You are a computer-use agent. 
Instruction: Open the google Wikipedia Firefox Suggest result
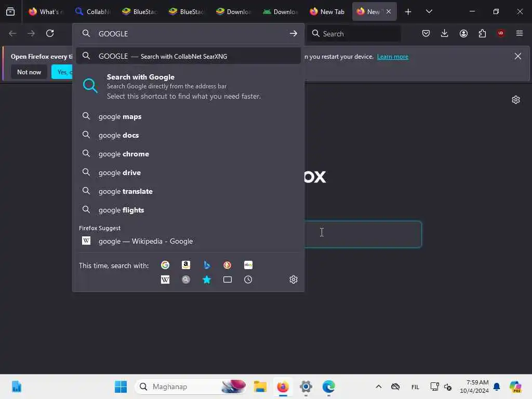tap(188, 241)
